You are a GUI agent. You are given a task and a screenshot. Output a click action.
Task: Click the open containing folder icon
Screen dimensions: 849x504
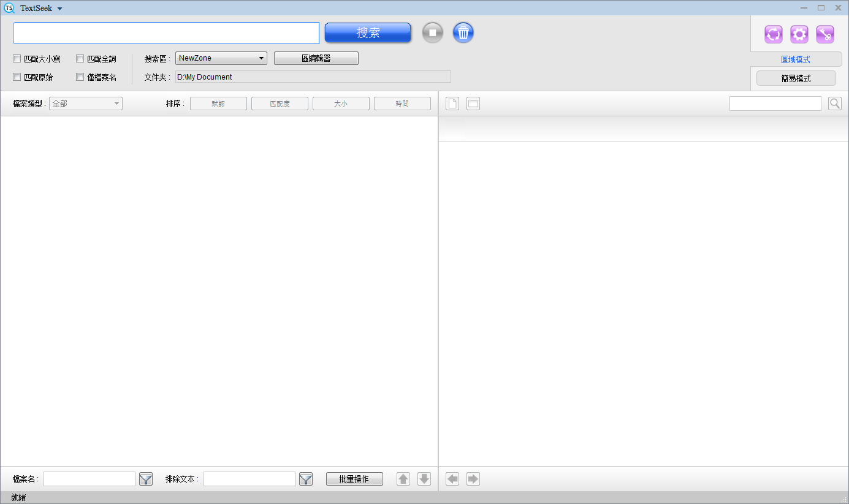[x=473, y=103]
